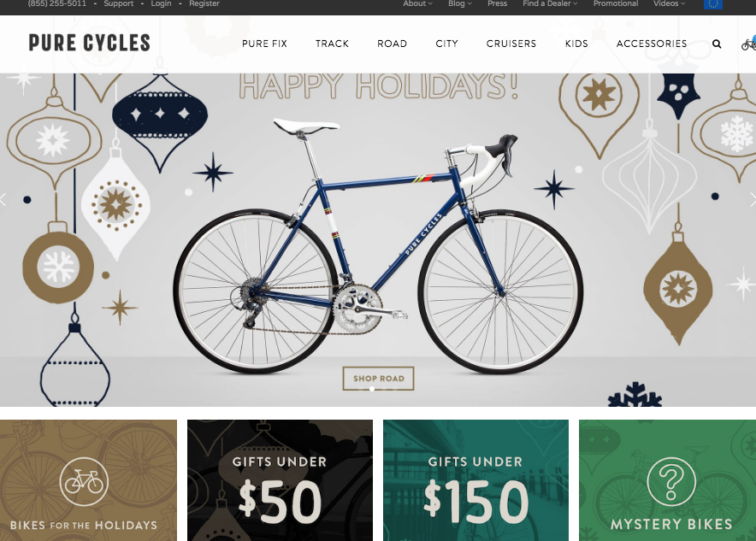Click the Pure Cycles logo
Image resolution: width=756 pixels, height=541 pixels.
89,43
